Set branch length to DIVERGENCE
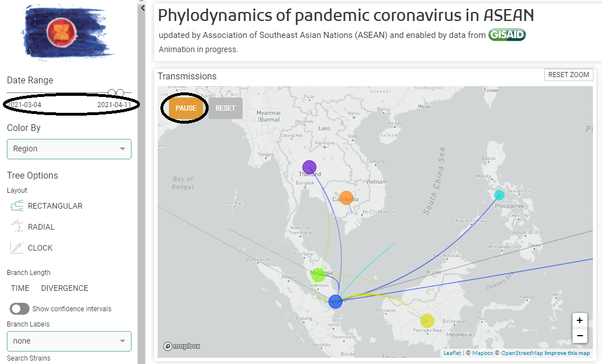 click(x=65, y=288)
